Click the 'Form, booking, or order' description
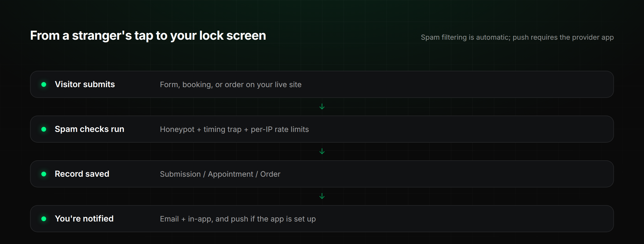Viewport: 644px width, 244px height. pos(231,85)
